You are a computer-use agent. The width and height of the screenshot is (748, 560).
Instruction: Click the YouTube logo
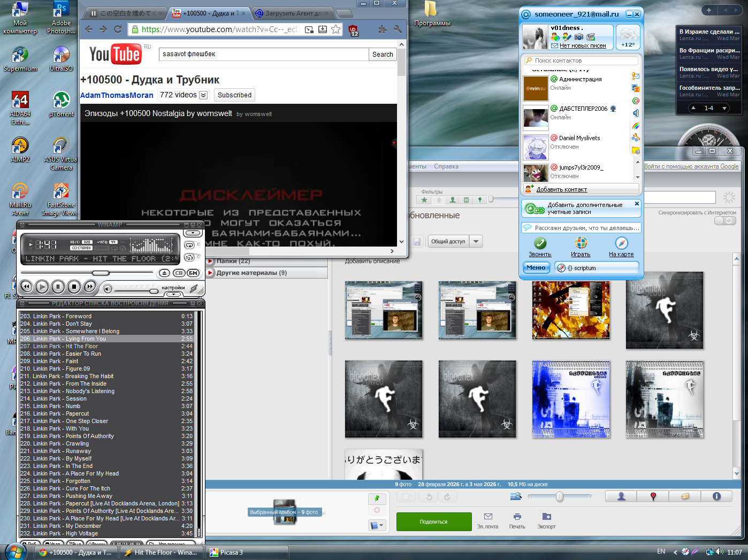tap(115, 54)
